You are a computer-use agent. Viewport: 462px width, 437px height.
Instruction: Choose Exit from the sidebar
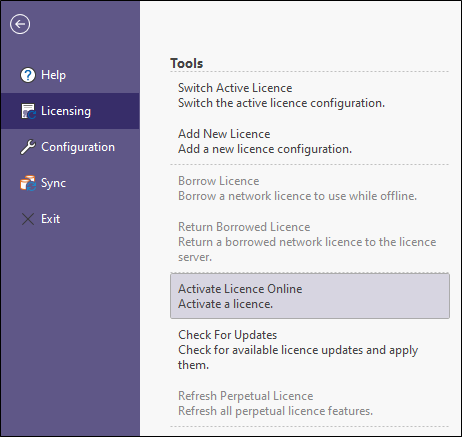pos(70,219)
